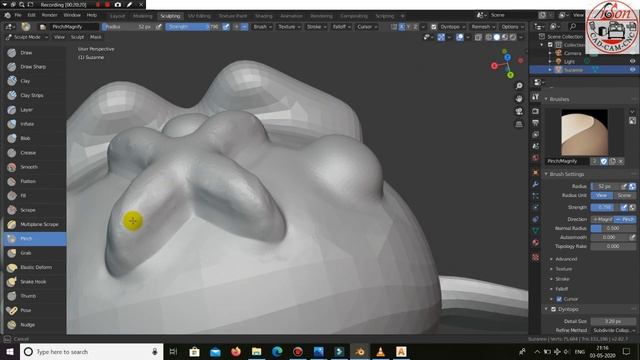Set Direction to Pinch

coord(625,219)
